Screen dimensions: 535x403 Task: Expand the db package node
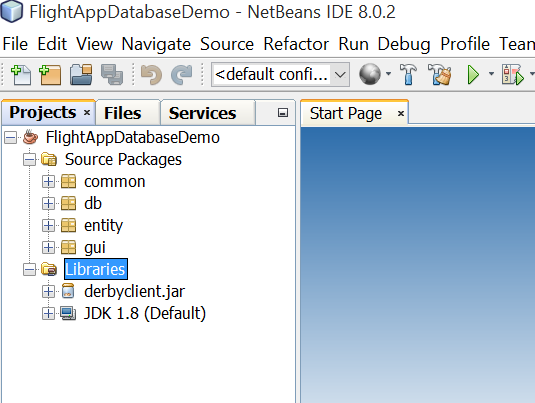48,204
